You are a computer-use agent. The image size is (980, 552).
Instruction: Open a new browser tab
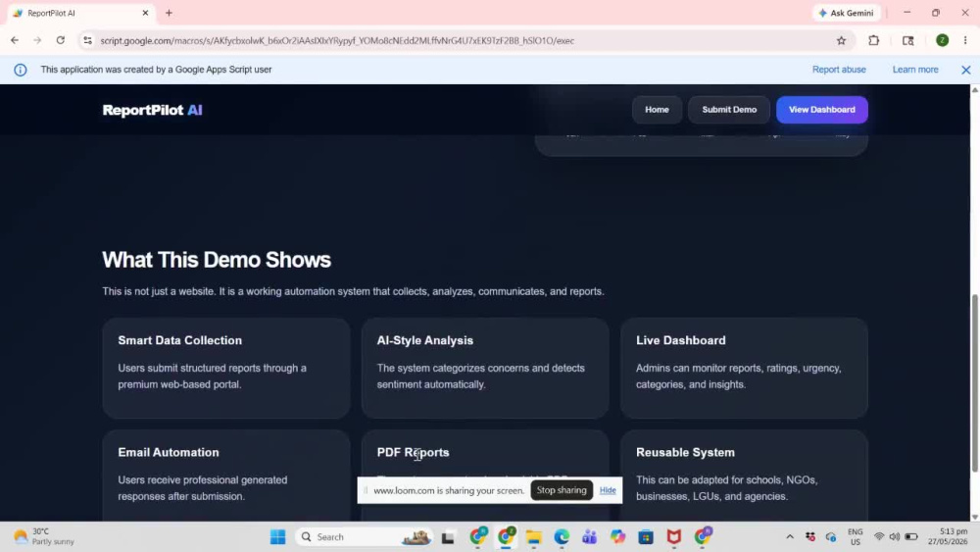coord(169,13)
